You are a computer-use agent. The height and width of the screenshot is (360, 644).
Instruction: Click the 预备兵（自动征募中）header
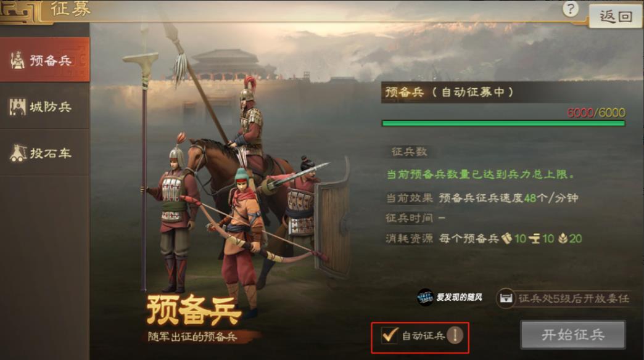449,92
